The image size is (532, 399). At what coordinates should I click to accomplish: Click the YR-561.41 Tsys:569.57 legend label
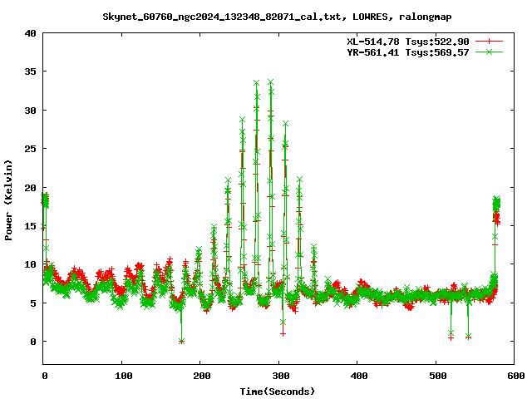408,52
